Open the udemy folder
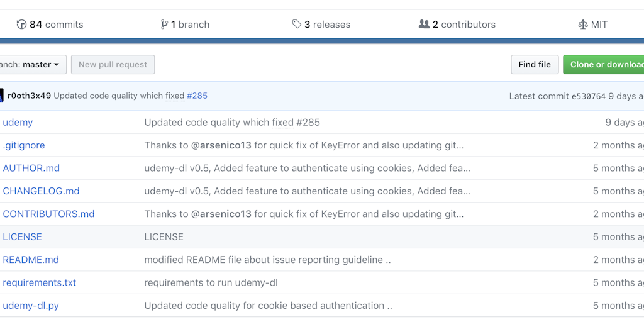644x322 pixels. pos(18,123)
